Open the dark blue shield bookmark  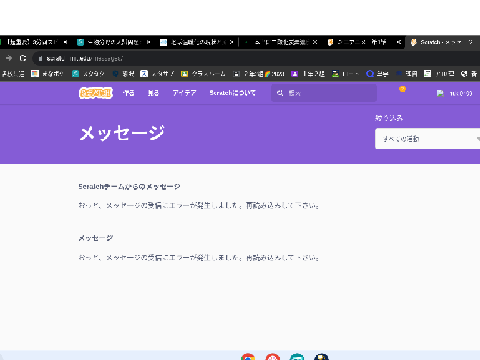(123, 74)
